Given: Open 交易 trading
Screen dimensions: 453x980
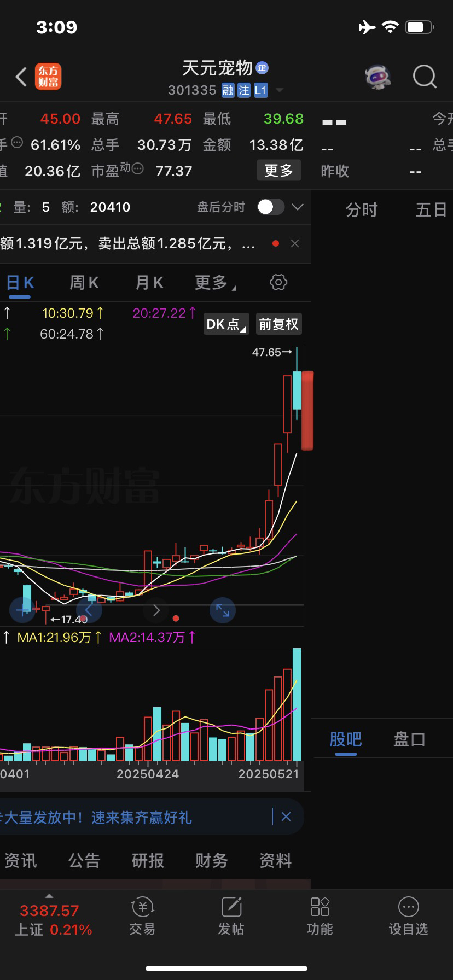Looking at the screenshot, I should click(x=142, y=917).
